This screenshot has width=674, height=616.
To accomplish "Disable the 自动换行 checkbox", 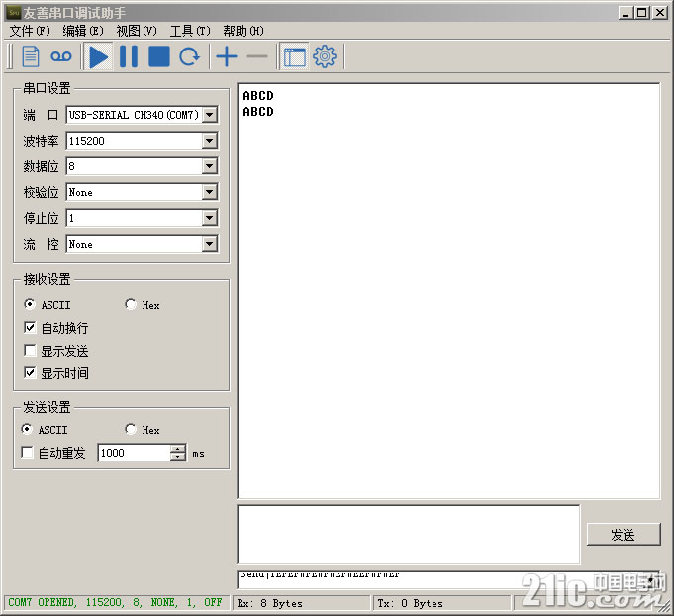I will [31, 328].
